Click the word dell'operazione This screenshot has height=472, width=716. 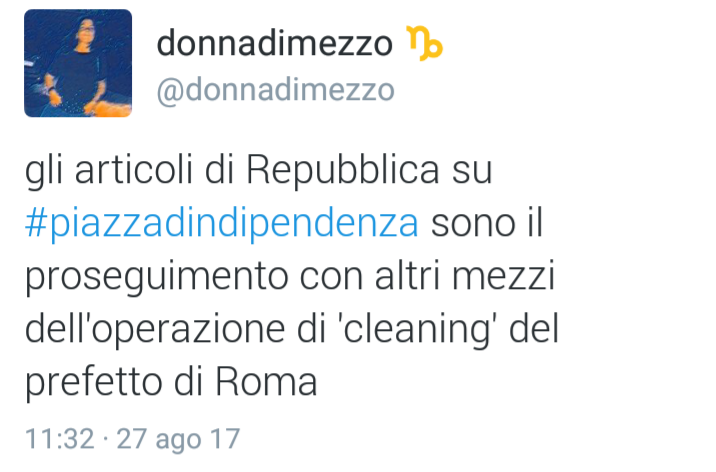(x=155, y=329)
